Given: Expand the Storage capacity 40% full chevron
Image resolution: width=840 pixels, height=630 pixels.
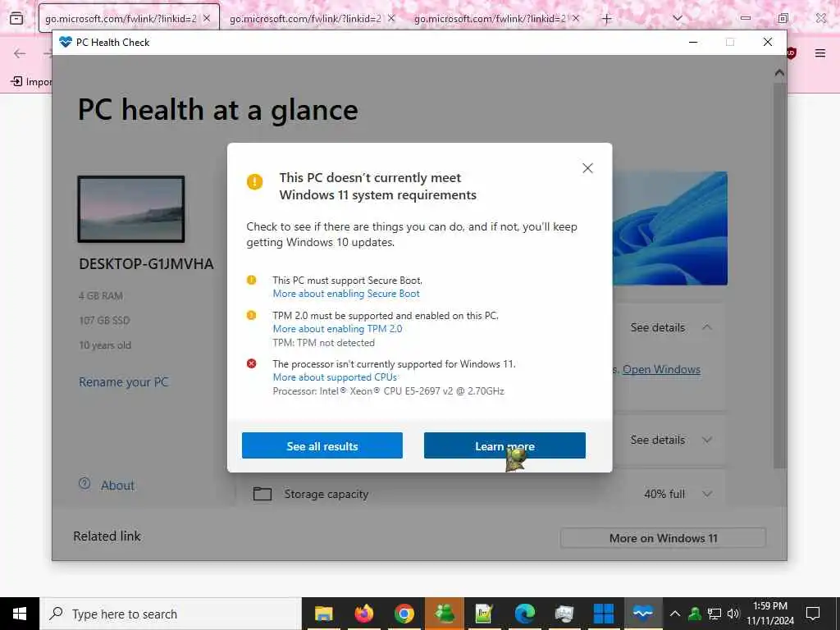Looking at the screenshot, I should [707, 494].
